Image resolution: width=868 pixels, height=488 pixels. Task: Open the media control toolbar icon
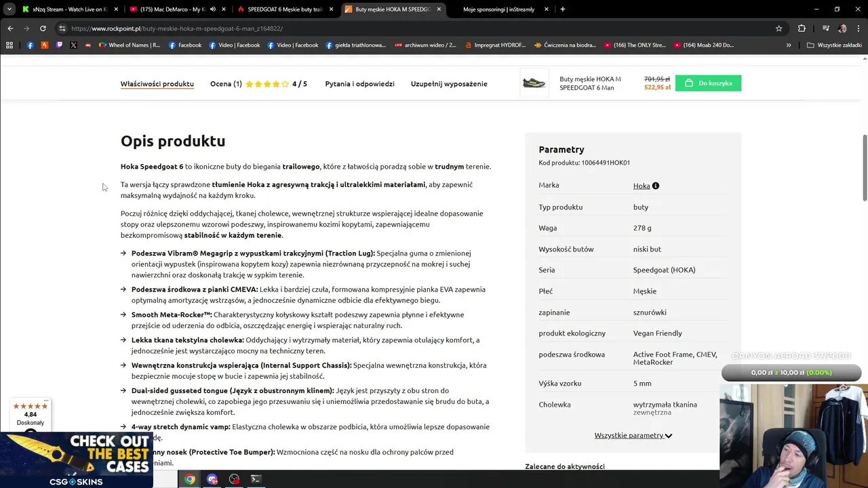pos(825,28)
